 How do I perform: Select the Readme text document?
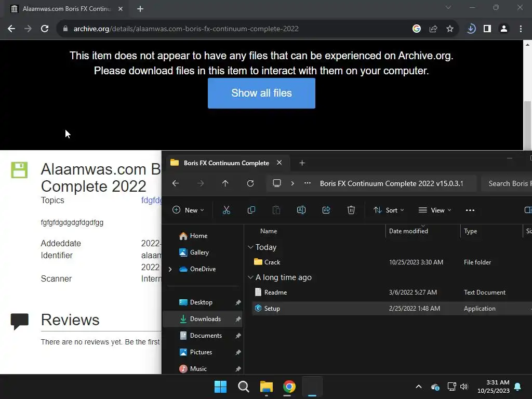click(275, 292)
